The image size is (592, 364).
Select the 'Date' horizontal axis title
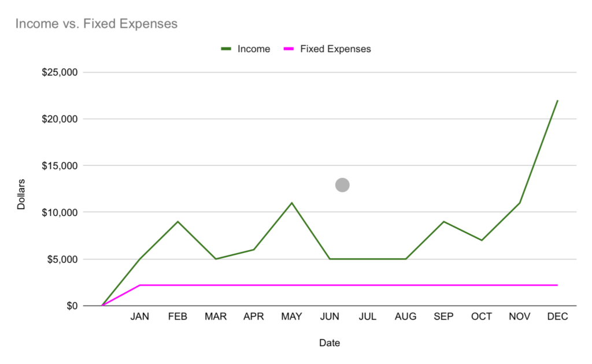click(330, 343)
